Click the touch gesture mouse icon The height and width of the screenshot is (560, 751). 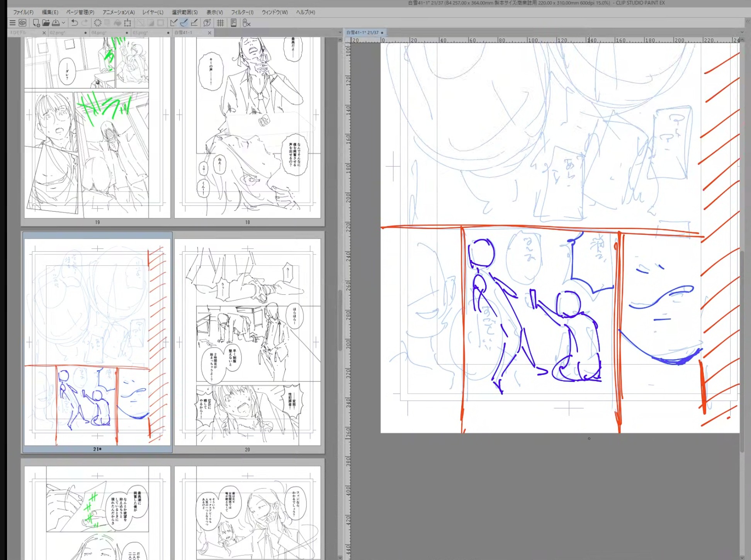246,23
